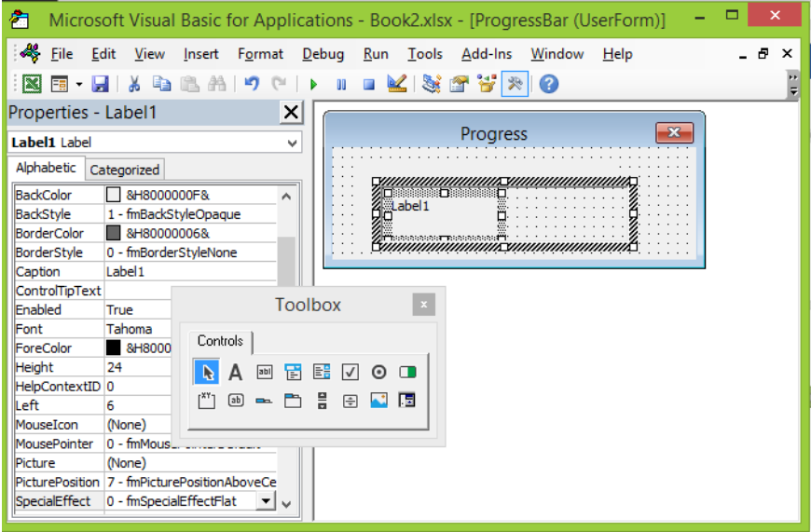Select the CheckBox control in Toolbox
The height and width of the screenshot is (532, 811).
tap(351, 372)
